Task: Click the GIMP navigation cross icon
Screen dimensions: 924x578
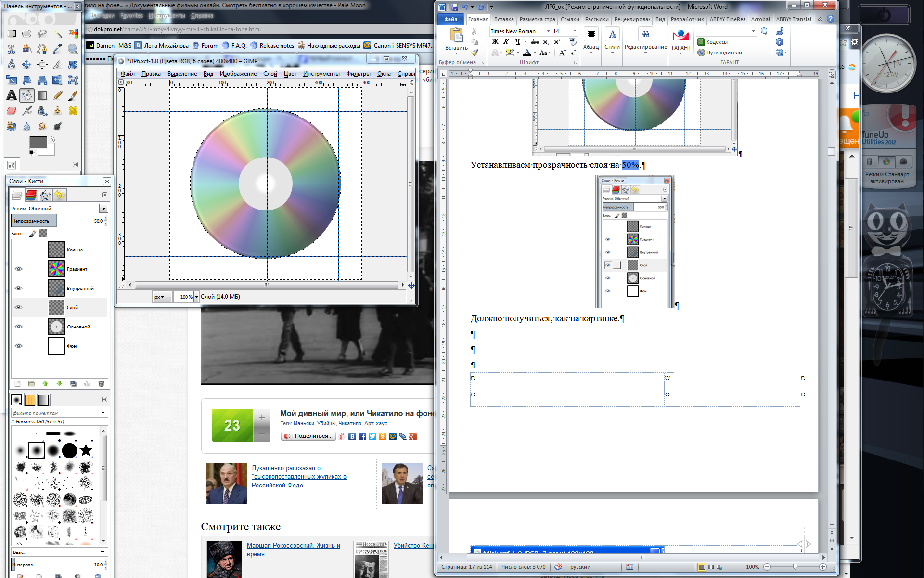Action: 411,285
